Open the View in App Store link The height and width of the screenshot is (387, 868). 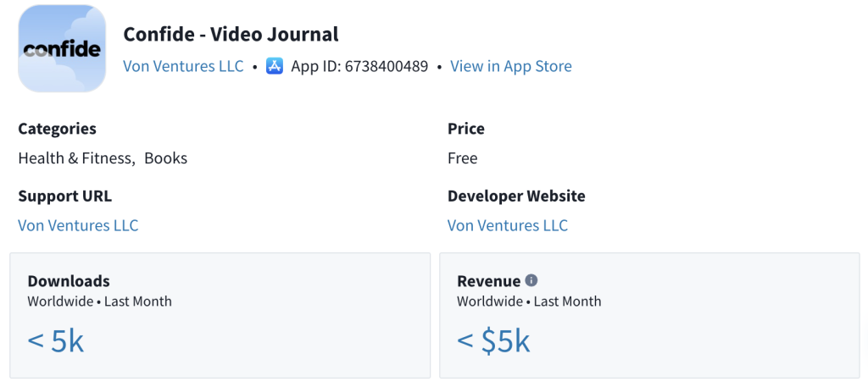[510, 66]
